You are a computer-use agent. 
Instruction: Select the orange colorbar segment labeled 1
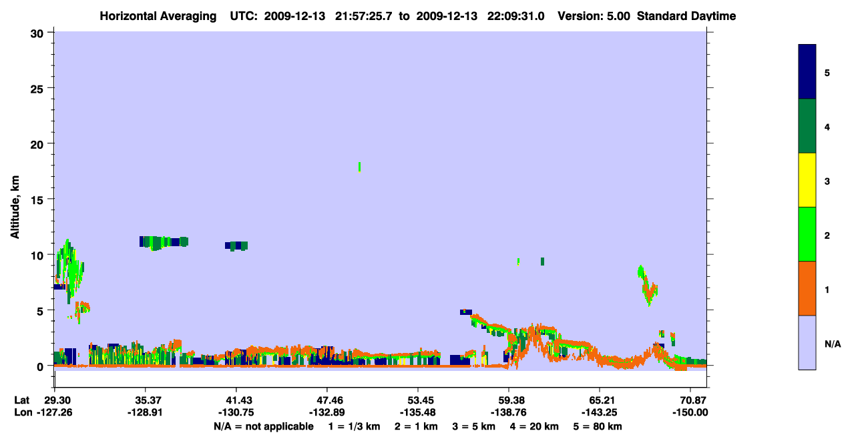(807, 288)
